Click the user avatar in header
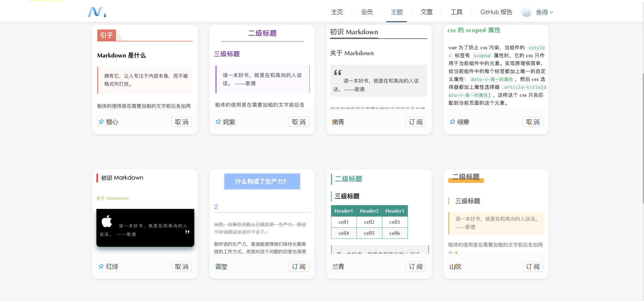The height and width of the screenshot is (301, 644). click(x=526, y=12)
